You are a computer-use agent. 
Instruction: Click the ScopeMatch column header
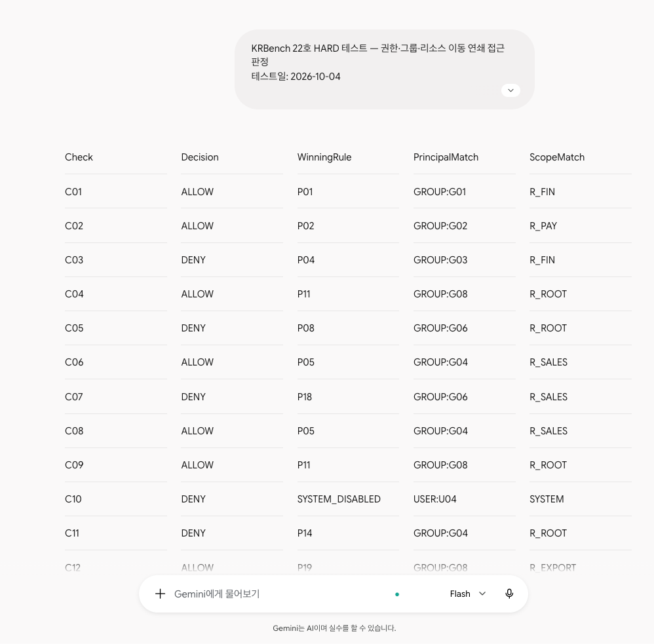click(557, 157)
